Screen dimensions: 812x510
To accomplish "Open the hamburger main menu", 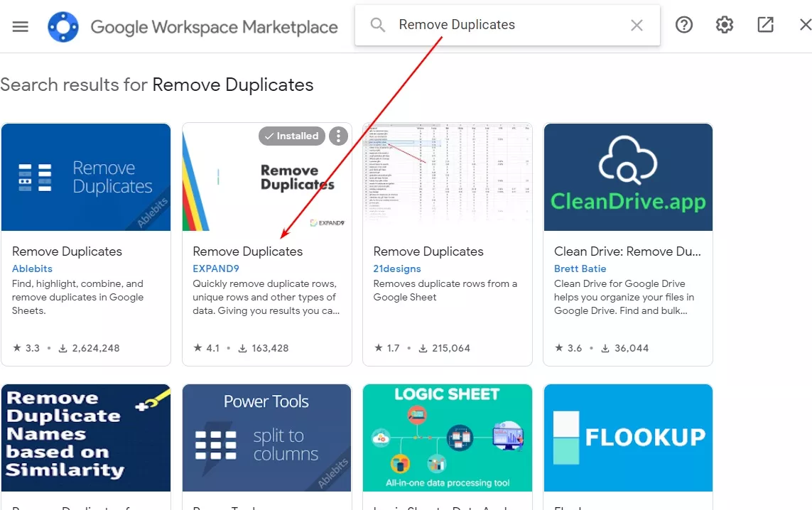I will click(x=20, y=26).
